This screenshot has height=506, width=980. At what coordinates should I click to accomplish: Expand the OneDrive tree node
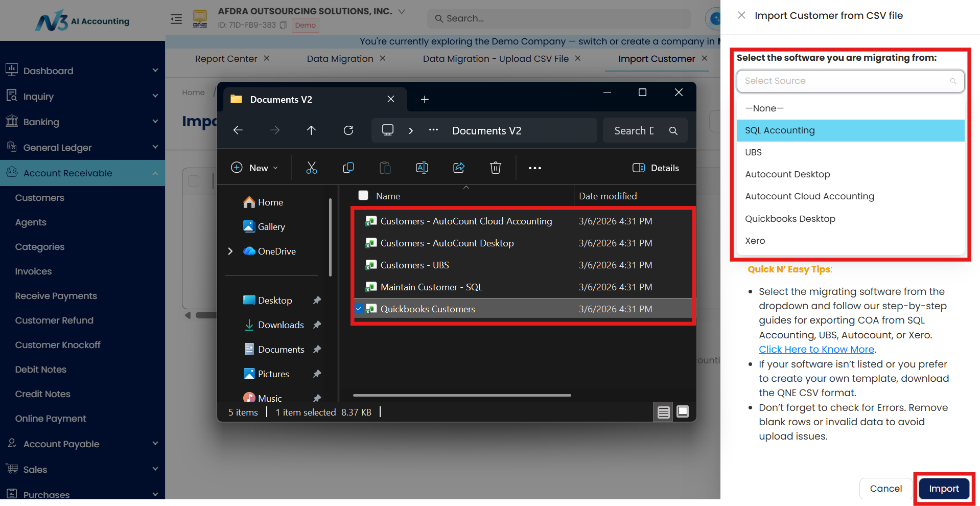coord(230,251)
